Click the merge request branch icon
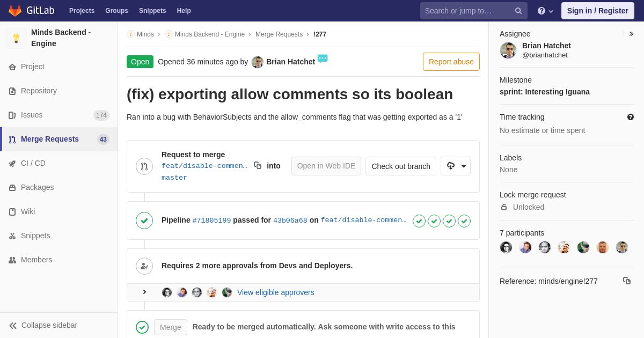The height and width of the screenshot is (338, 644). click(x=144, y=166)
